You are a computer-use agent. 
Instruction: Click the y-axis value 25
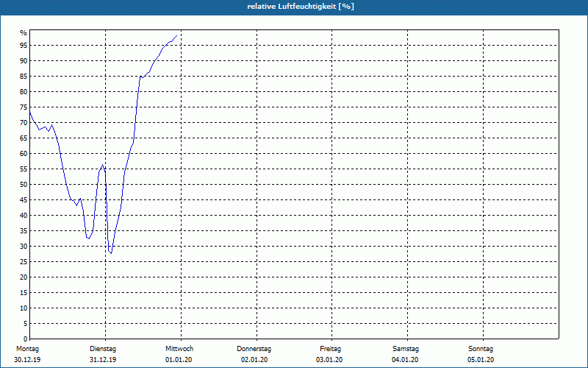click(x=24, y=262)
